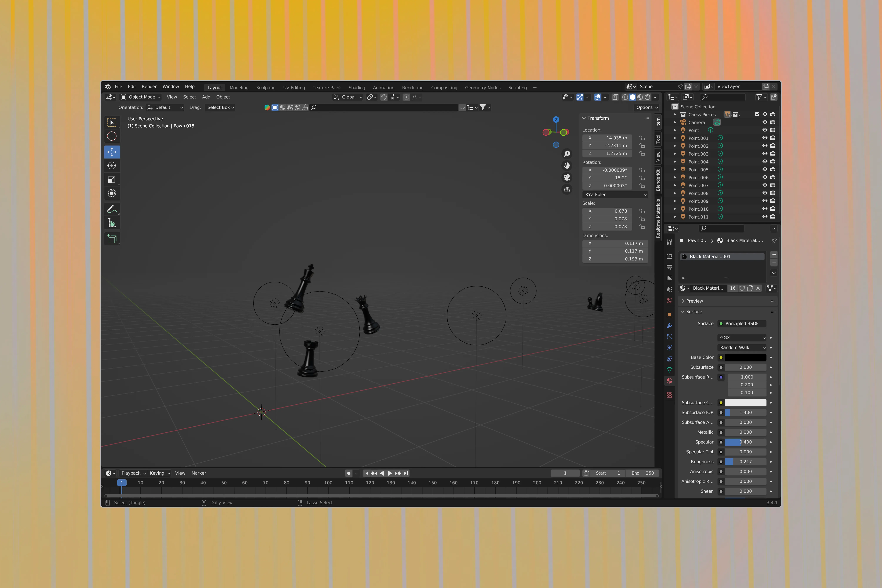The image size is (882, 588).
Task: Click the Base Color swatch
Action: [745, 357]
